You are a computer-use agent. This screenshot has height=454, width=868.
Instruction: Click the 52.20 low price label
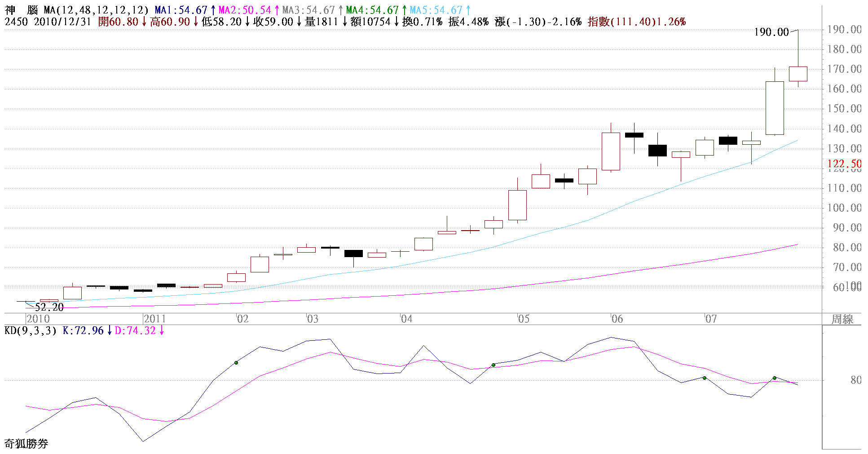pyautogui.click(x=49, y=307)
